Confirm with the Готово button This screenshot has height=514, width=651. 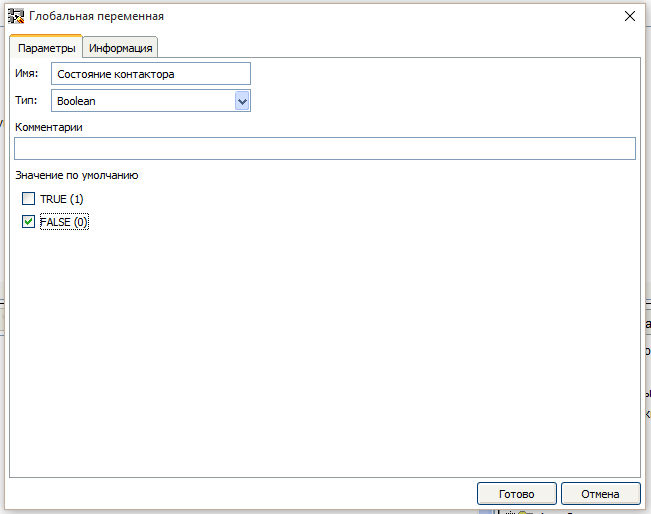pyautogui.click(x=516, y=494)
